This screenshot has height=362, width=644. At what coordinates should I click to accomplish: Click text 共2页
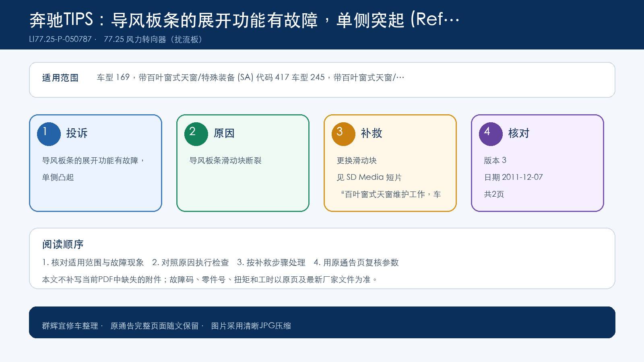click(x=494, y=194)
